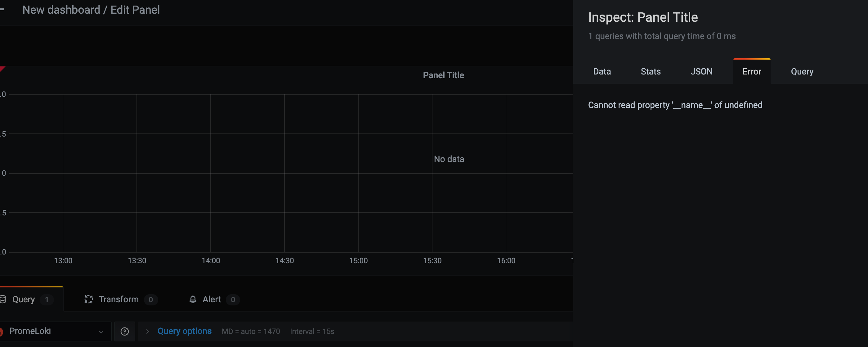Click the error message text about '__name__'
The image size is (868, 347).
click(675, 105)
